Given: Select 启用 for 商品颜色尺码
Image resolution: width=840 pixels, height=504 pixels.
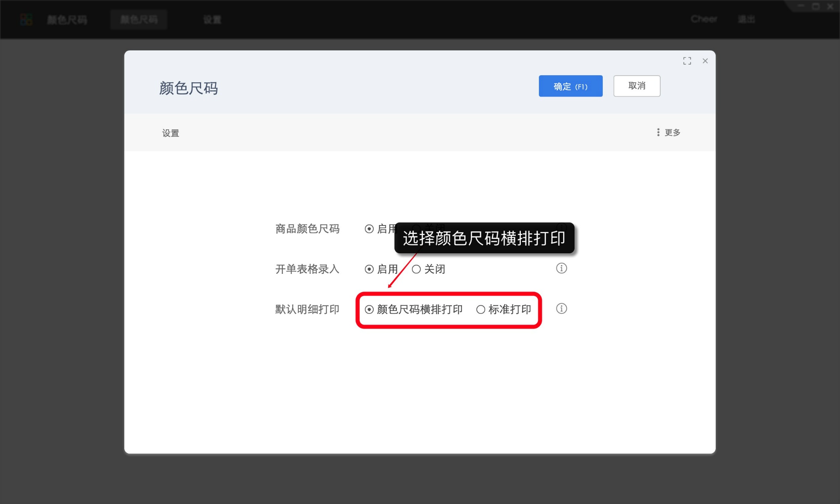Looking at the screenshot, I should [381, 229].
